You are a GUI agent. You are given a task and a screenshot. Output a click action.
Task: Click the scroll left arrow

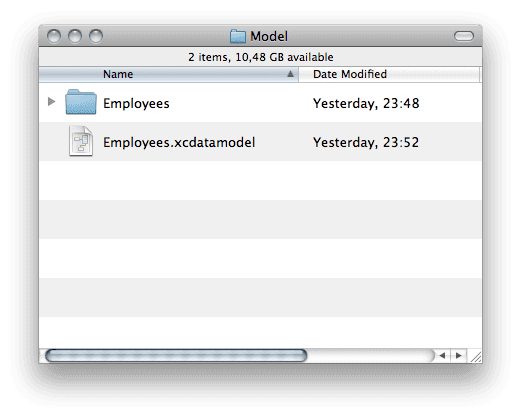(442, 355)
